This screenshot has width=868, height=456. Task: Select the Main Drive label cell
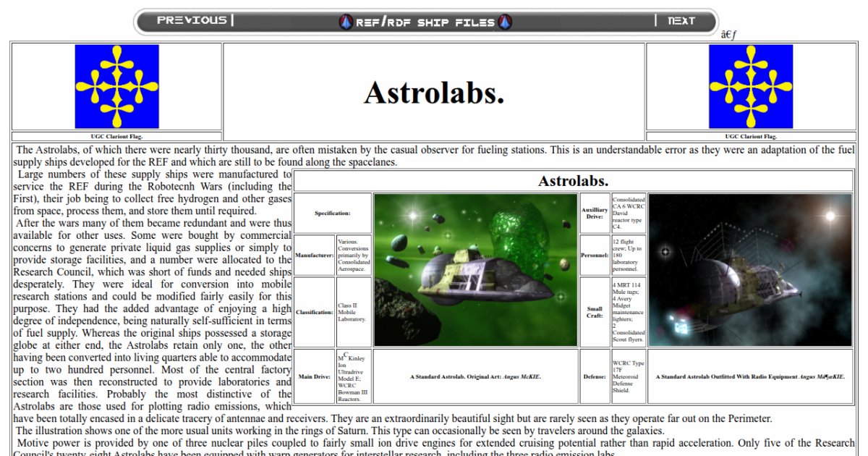315,376
